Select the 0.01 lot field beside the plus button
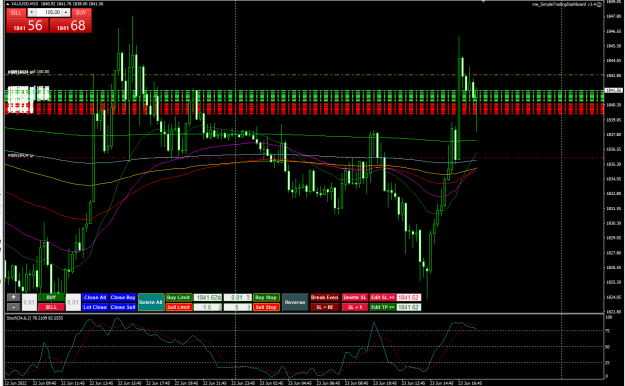The width and height of the screenshot is (625, 386). pos(29,302)
